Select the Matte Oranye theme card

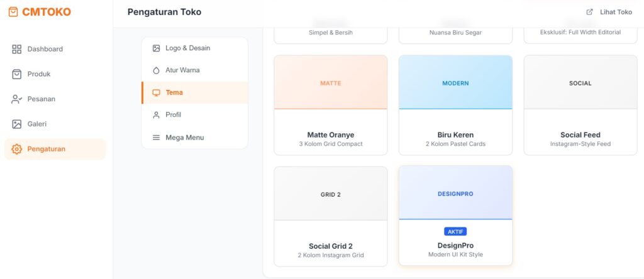[x=330, y=105]
